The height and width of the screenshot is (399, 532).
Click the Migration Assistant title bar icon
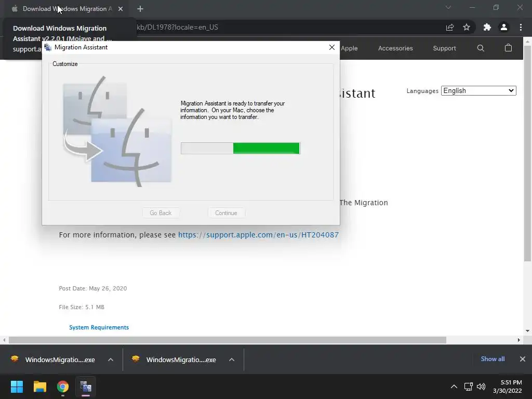48,47
